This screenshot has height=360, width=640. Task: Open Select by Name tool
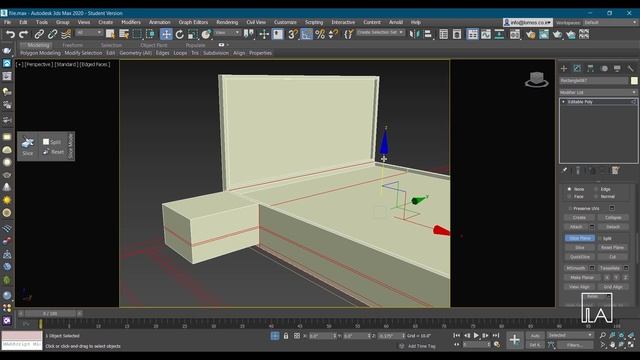coord(124,34)
